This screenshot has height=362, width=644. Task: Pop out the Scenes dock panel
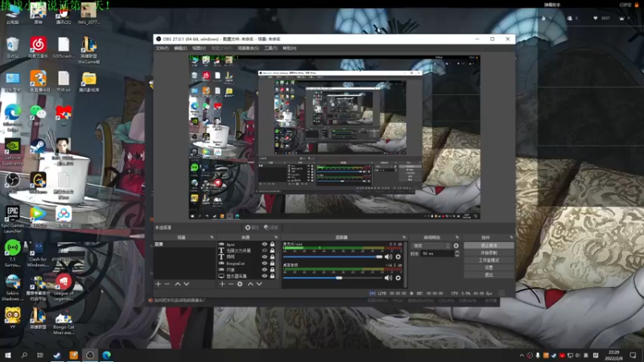coord(212,237)
